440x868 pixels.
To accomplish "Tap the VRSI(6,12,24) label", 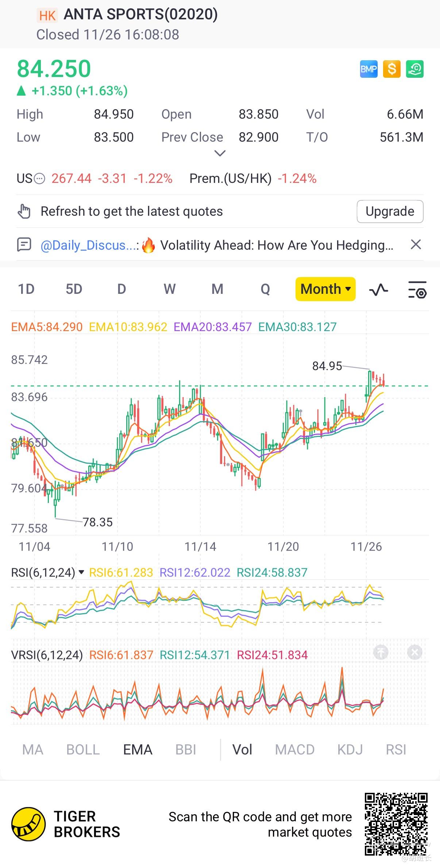I will coord(47,655).
